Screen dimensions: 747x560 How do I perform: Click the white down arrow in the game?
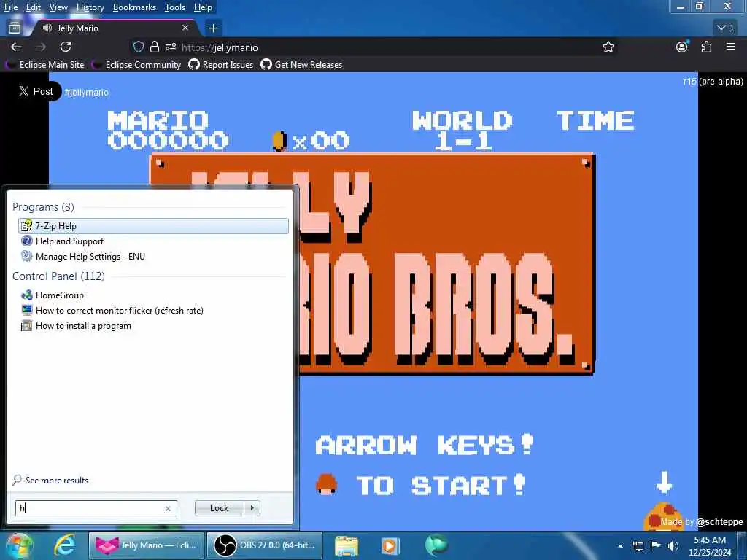tap(664, 483)
